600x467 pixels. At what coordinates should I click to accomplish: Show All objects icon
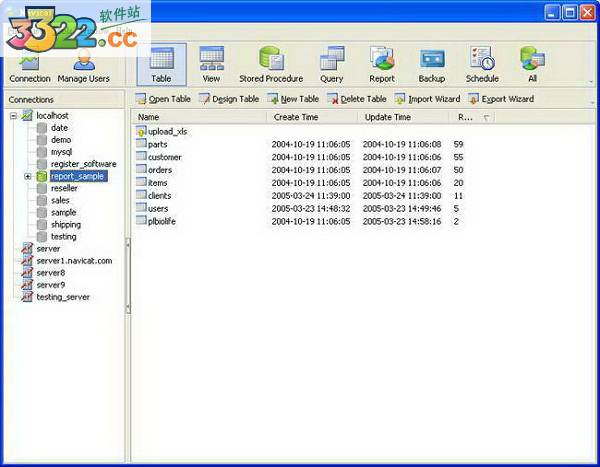click(532, 64)
